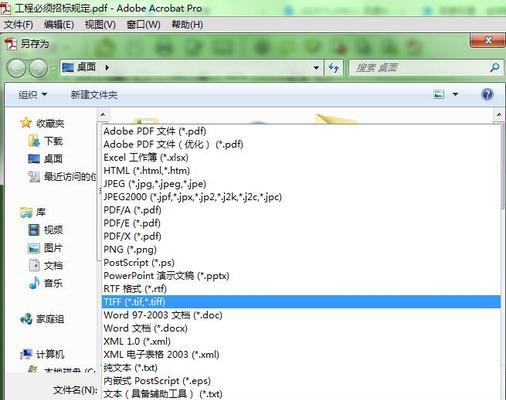
Task: Click the file list scroll up arrow
Action: tap(499, 115)
